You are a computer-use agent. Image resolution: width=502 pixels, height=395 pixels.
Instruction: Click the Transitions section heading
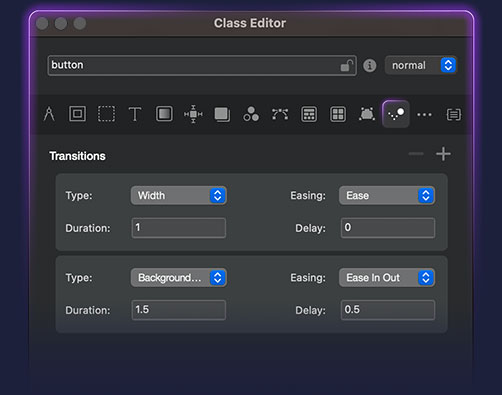pos(77,156)
